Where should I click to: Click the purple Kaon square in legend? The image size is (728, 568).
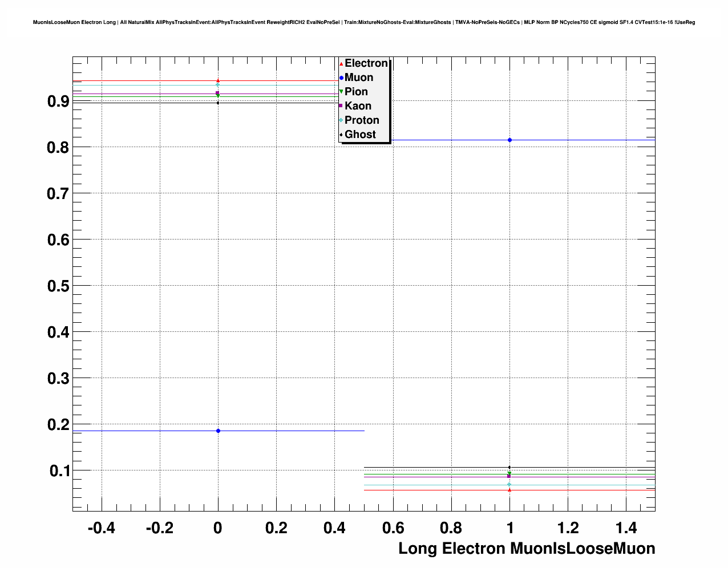[341, 106]
